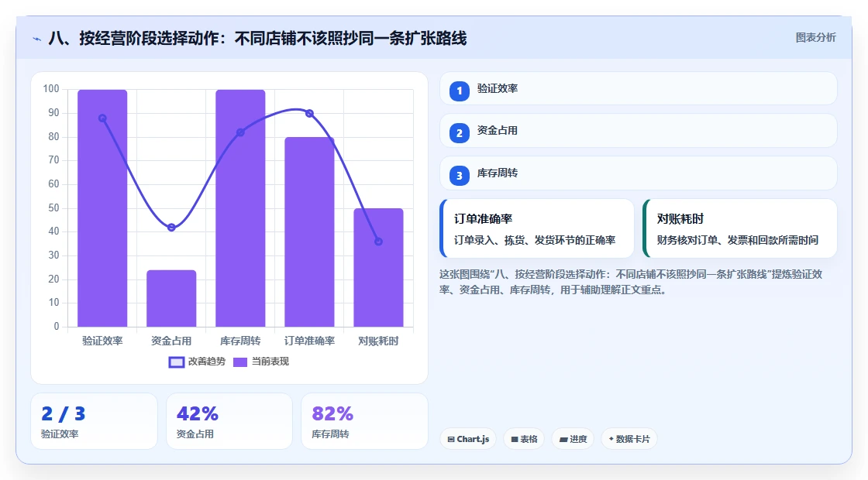Click the trend line point at 资金占用
This screenshot has width=868, height=480.
point(171,228)
